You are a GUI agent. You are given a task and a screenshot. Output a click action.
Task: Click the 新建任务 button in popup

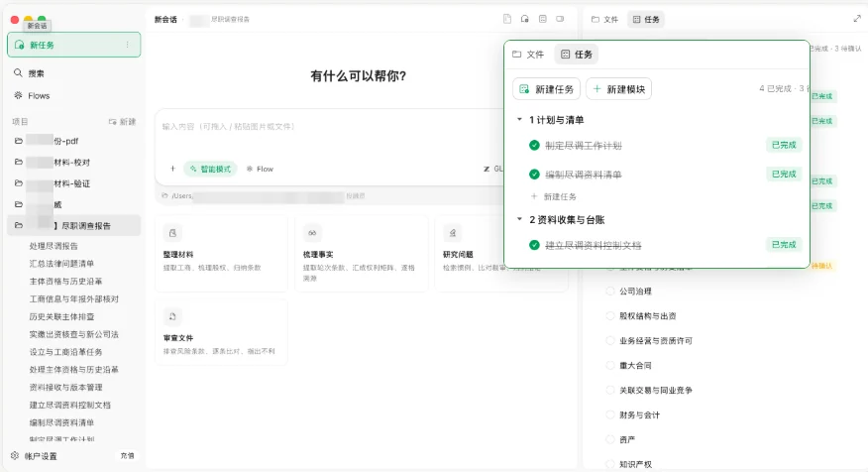[x=546, y=88]
